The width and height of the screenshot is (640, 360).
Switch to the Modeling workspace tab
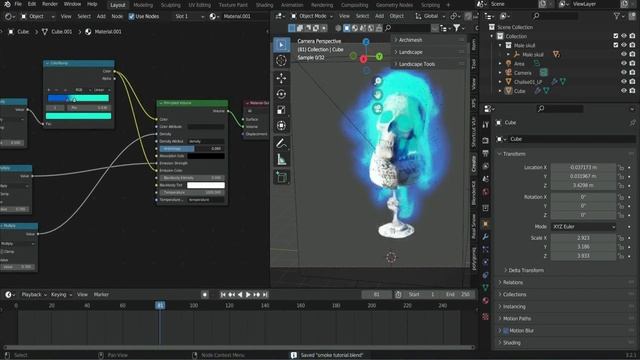[x=143, y=5]
